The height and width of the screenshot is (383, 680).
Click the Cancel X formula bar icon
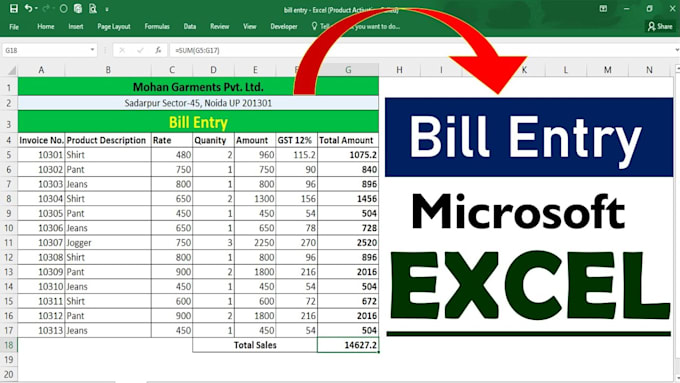click(122, 50)
